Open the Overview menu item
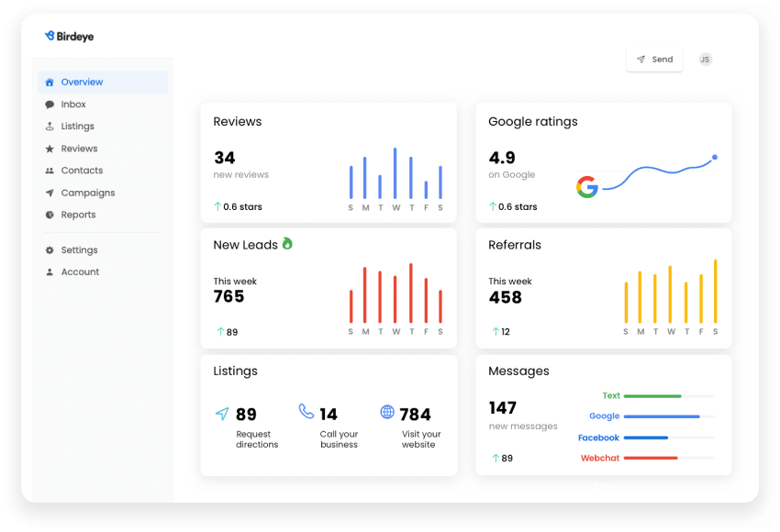Image resolution: width=780 pixels, height=532 pixels. tap(103, 82)
